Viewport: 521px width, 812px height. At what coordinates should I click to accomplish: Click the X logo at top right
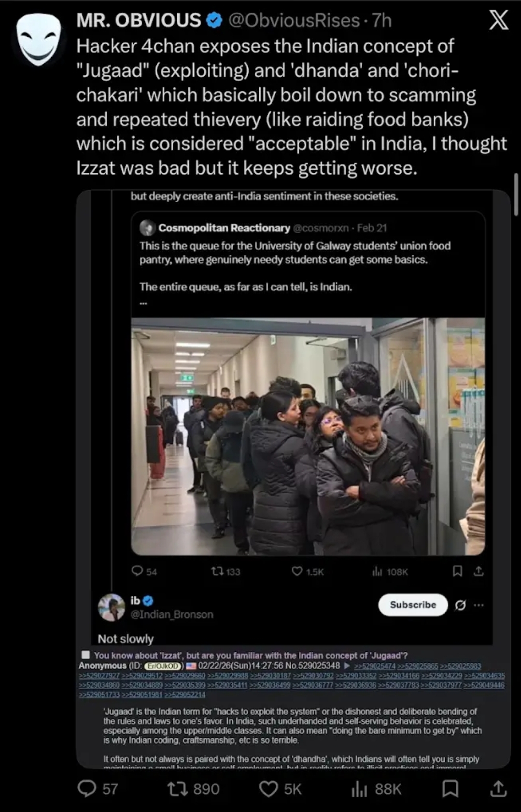498,20
